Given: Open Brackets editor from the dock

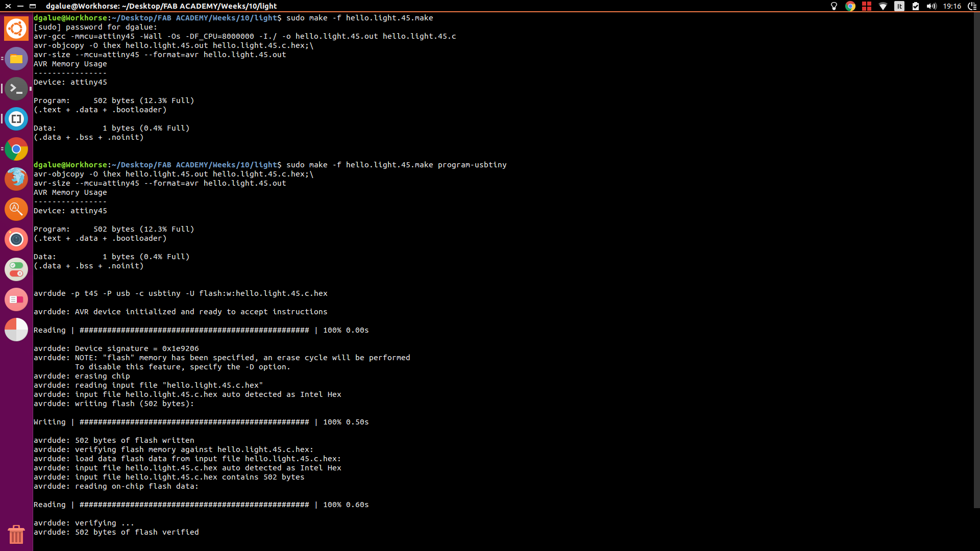Looking at the screenshot, I should 16,119.
